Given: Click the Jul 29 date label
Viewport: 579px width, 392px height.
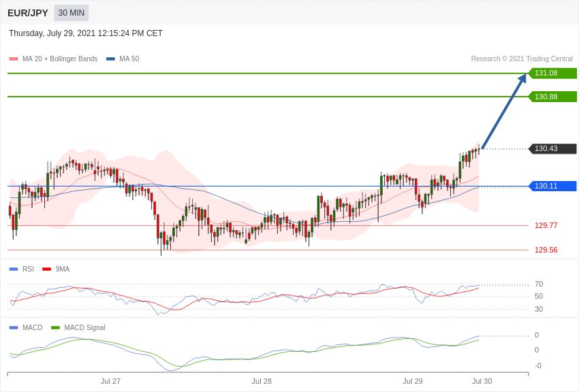Looking at the screenshot, I should 413,381.
